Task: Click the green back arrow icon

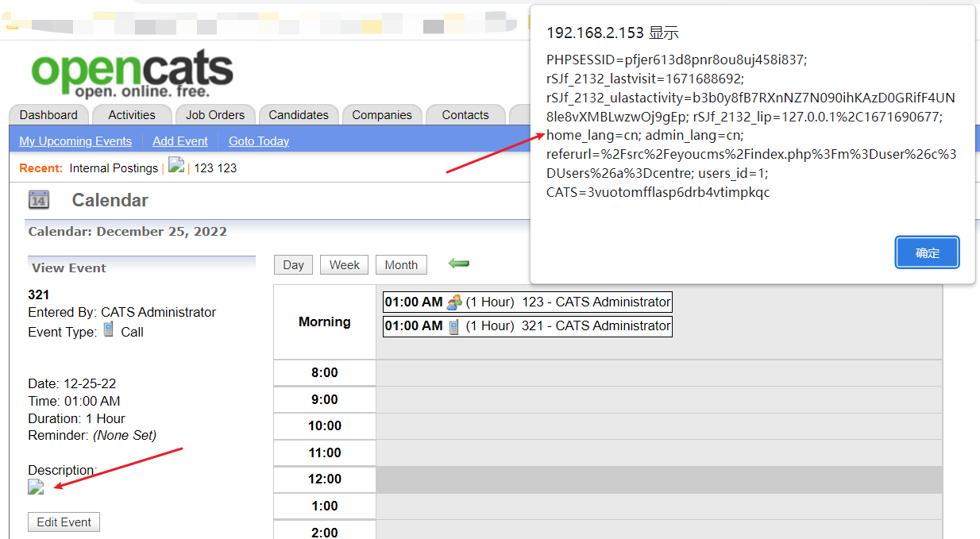Action: click(459, 264)
